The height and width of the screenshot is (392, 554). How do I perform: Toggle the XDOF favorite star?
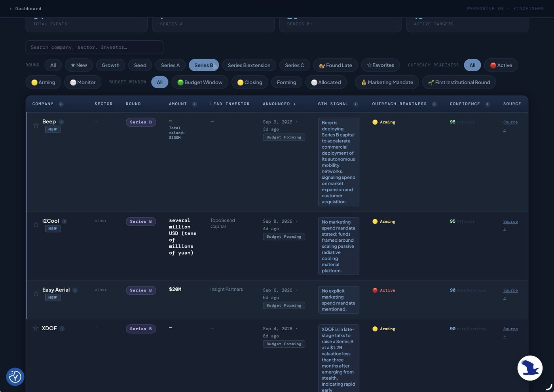36,328
